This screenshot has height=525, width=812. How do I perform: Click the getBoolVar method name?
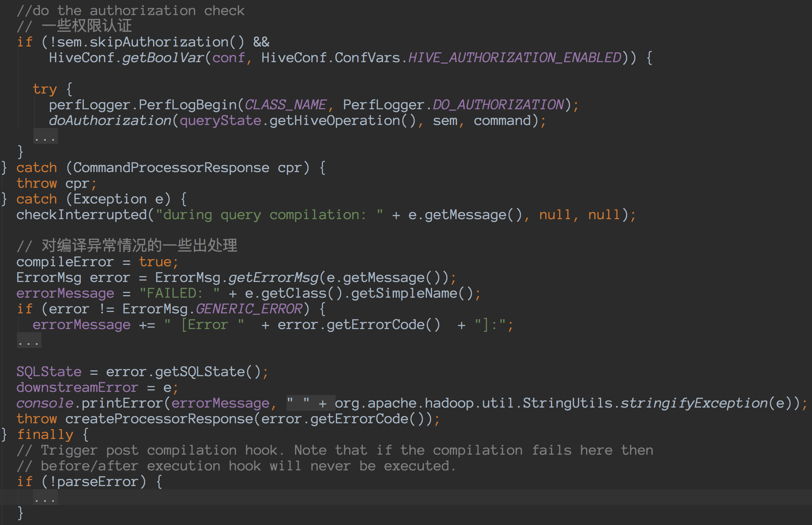click(163, 57)
